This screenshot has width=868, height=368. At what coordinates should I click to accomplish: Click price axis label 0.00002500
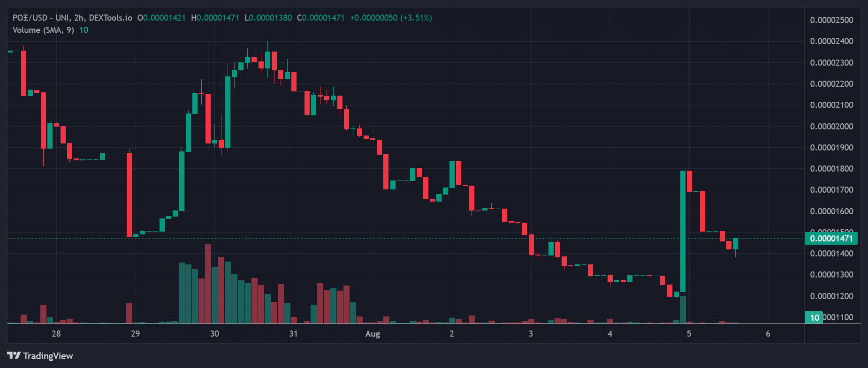831,20
